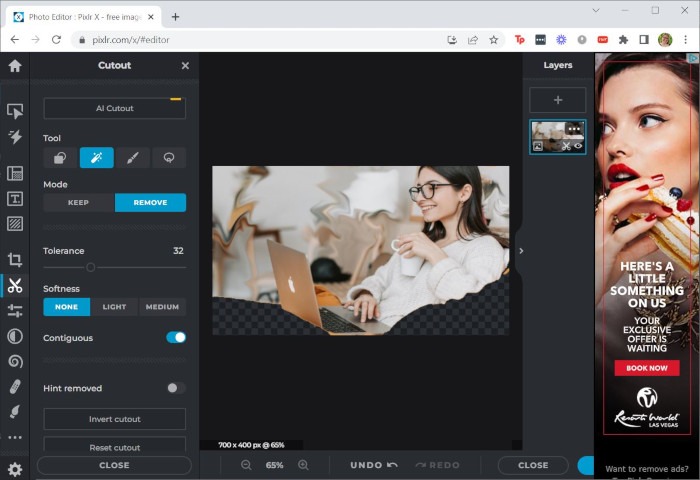Set Mode to KEEP

coord(79,203)
